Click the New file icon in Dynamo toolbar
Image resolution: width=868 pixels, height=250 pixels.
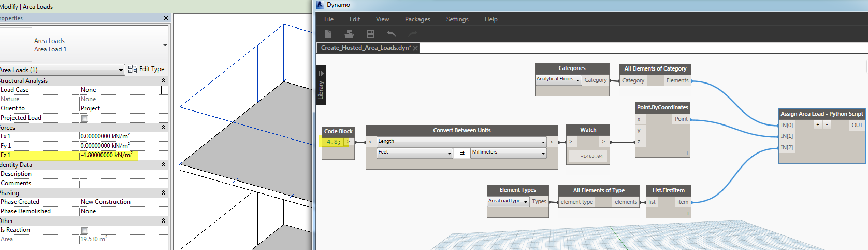328,34
